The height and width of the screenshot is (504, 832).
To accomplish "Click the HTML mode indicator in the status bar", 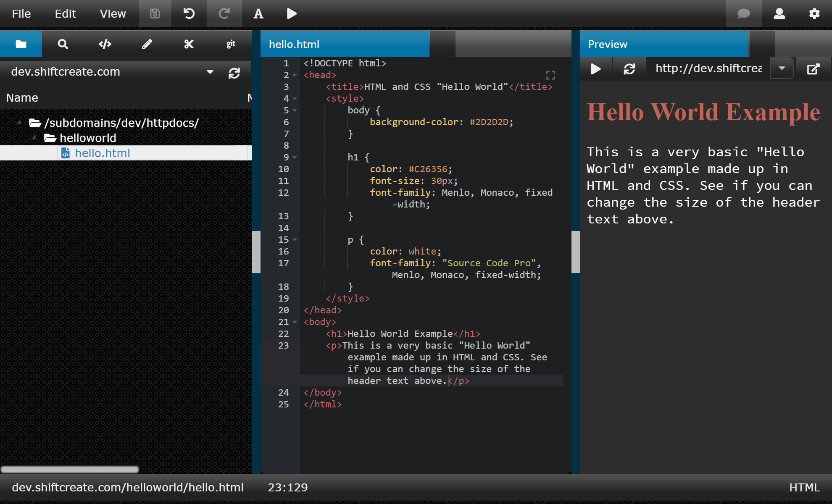I will point(805,487).
